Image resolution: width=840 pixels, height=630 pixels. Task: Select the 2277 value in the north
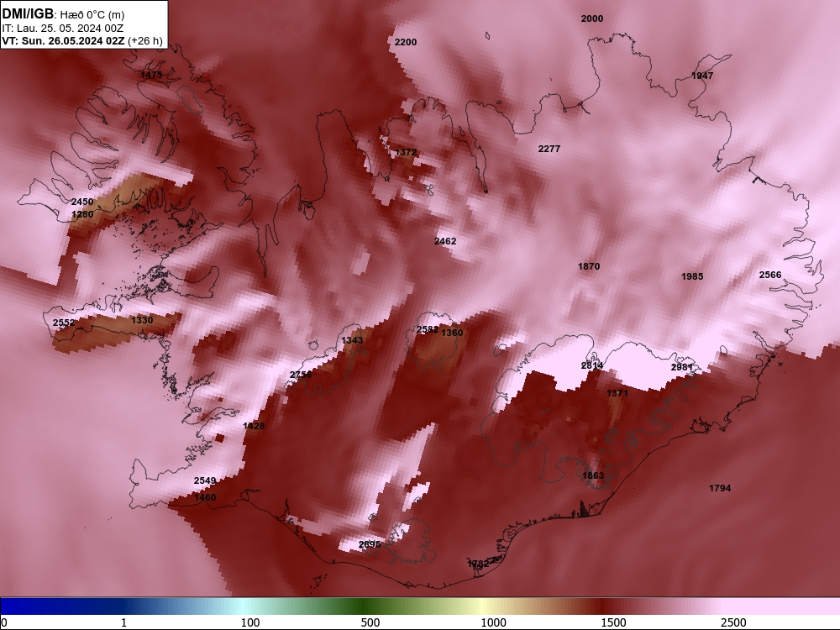pyautogui.click(x=549, y=149)
